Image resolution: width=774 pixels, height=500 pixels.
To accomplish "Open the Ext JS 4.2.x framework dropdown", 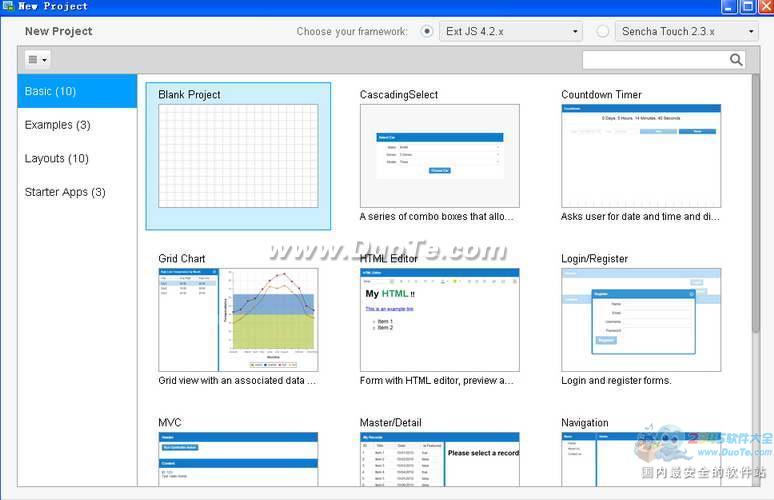I will [x=511, y=32].
